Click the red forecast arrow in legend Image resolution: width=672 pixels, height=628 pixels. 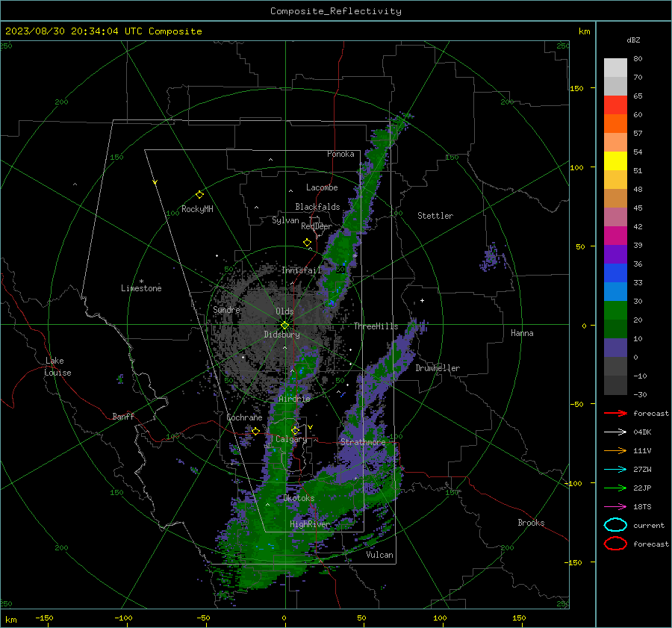[x=615, y=413]
